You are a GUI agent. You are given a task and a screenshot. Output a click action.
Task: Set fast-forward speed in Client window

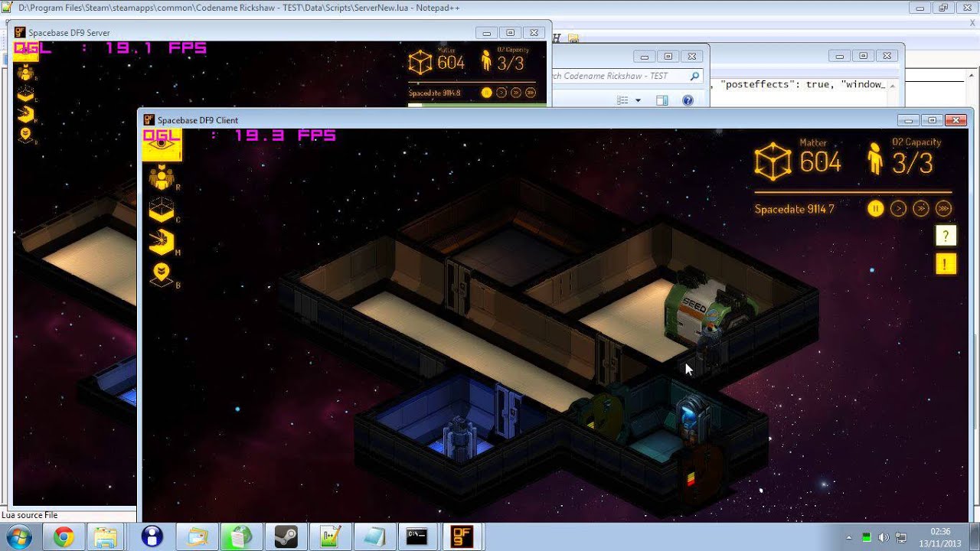click(x=921, y=209)
